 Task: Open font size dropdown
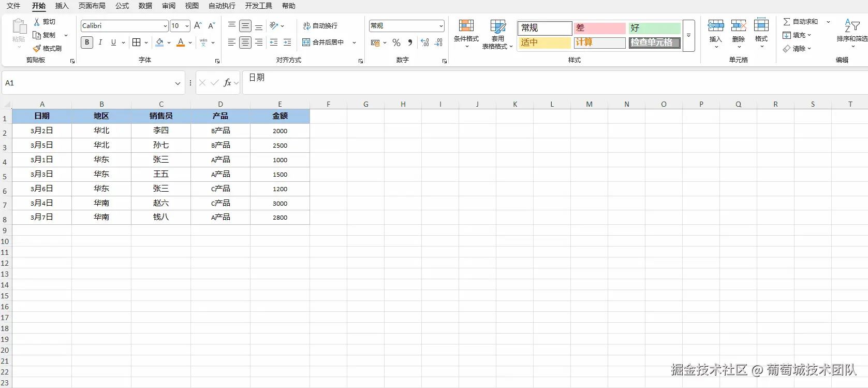[x=187, y=26]
